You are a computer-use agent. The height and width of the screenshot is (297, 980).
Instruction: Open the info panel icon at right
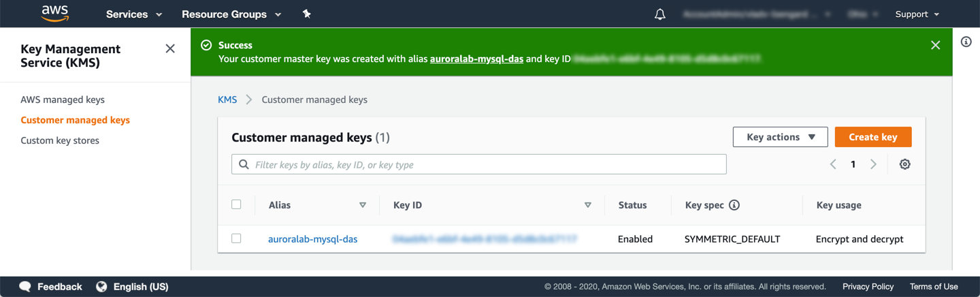point(966,42)
